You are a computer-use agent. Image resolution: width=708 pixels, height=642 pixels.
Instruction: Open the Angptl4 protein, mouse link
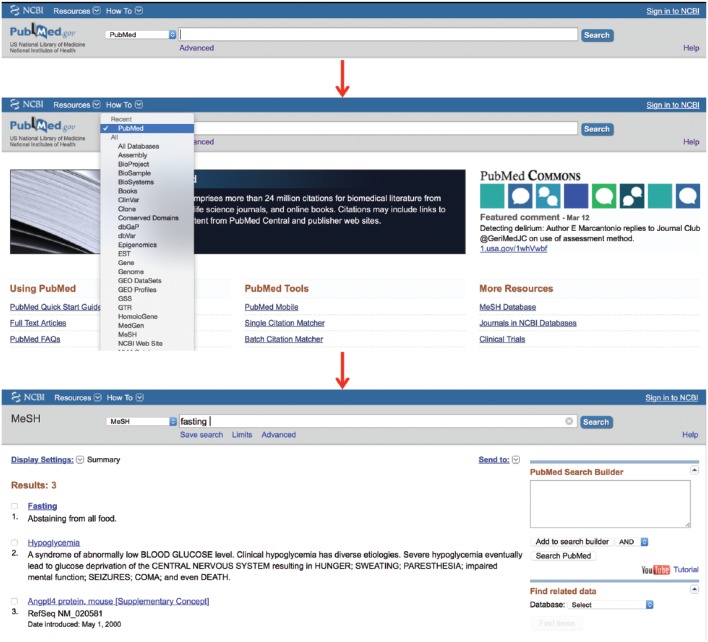(x=118, y=601)
